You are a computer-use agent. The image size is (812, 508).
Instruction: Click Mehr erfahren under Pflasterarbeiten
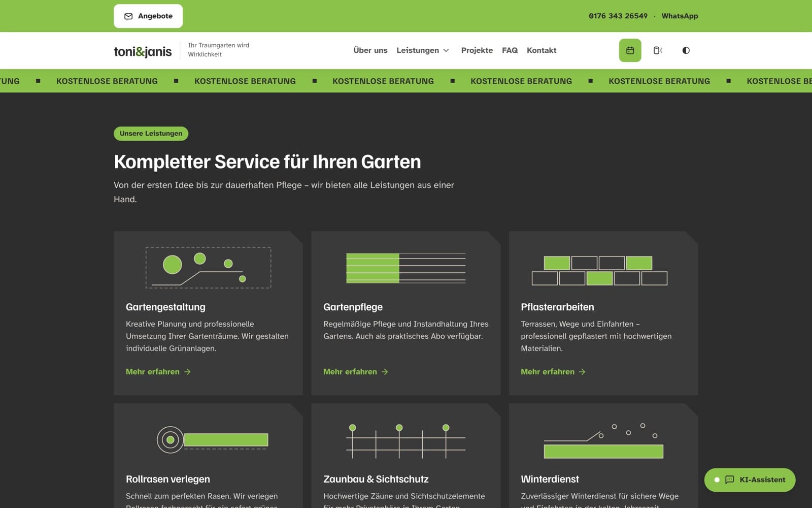coord(553,372)
